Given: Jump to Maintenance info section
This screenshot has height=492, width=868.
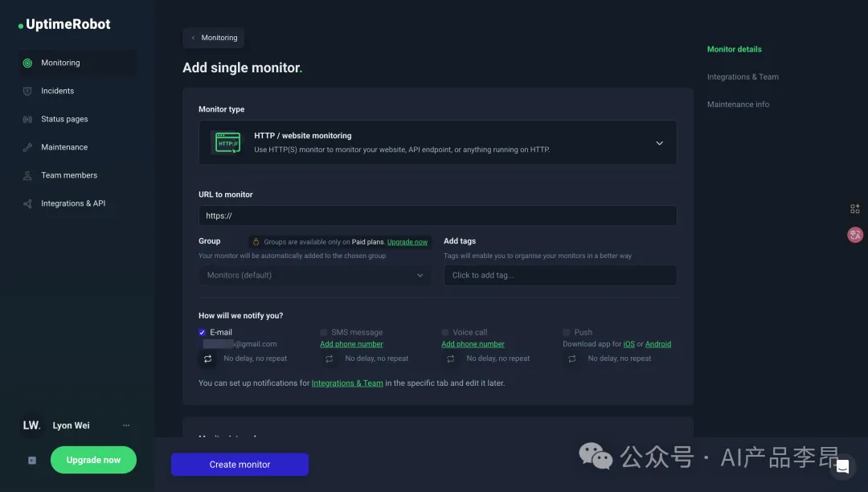Looking at the screenshot, I should click(x=738, y=105).
